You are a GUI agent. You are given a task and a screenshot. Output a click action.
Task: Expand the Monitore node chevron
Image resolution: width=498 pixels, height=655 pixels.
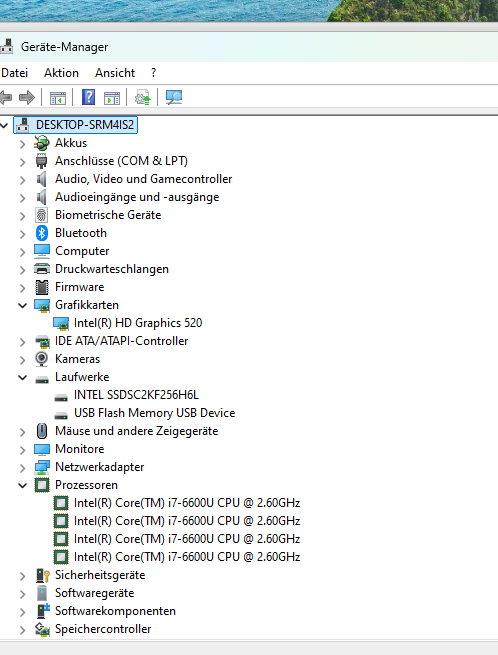point(23,449)
